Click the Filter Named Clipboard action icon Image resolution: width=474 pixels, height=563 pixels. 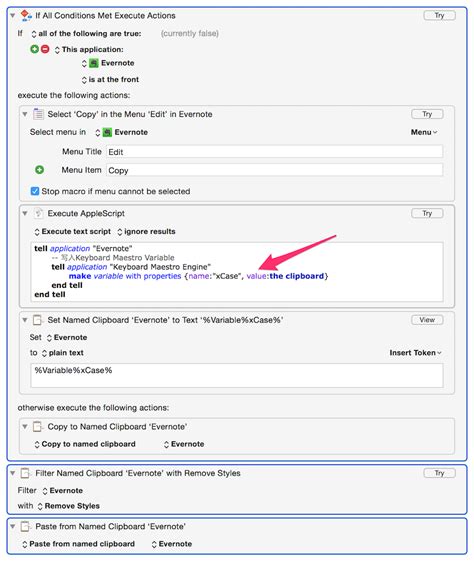[x=25, y=473]
